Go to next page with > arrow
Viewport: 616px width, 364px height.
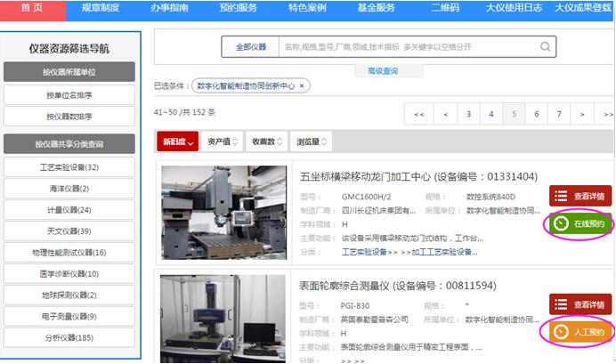pyautogui.click(x=582, y=114)
